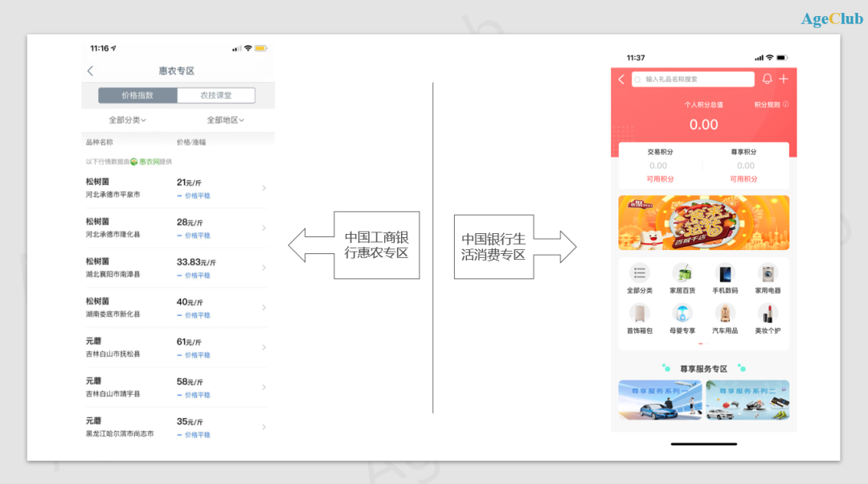Open the 汽车用品 category icon
The image size is (868, 484).
(x=725, y=314)
